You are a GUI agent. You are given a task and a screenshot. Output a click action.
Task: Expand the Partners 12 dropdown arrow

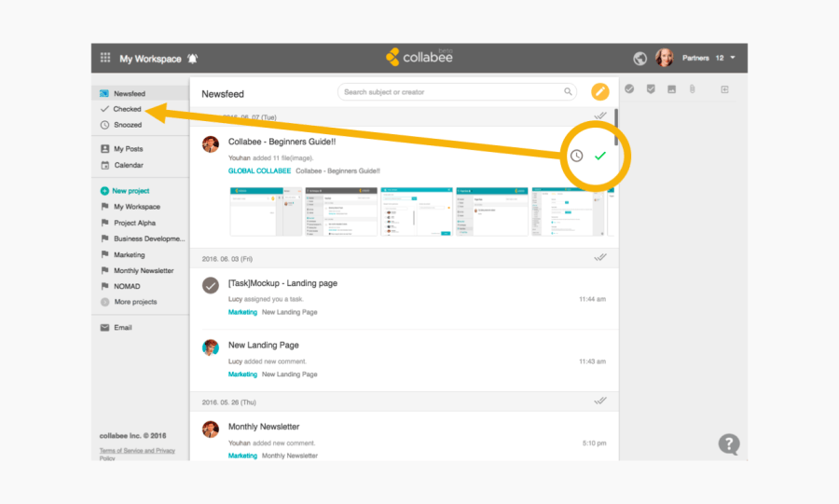point(733,58)
